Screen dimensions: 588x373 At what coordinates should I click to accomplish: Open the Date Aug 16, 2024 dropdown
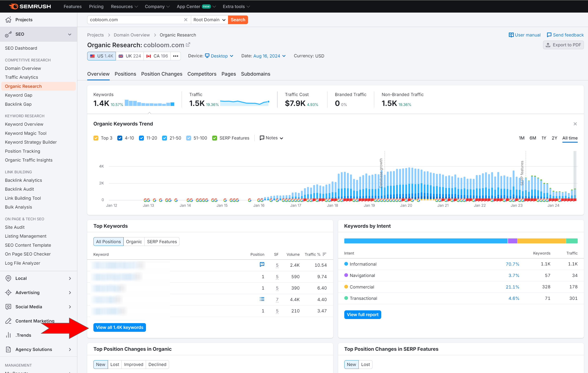pos(269,56)
